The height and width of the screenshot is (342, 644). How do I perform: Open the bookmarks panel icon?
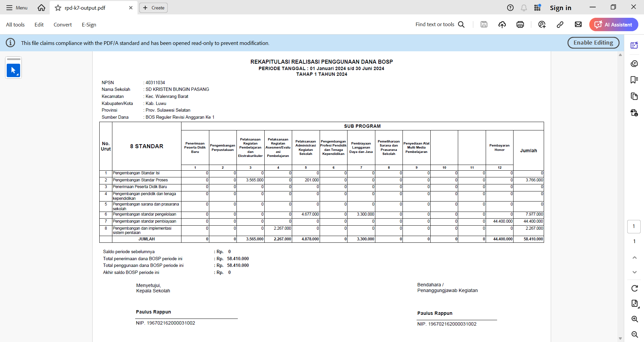(634, 80)
